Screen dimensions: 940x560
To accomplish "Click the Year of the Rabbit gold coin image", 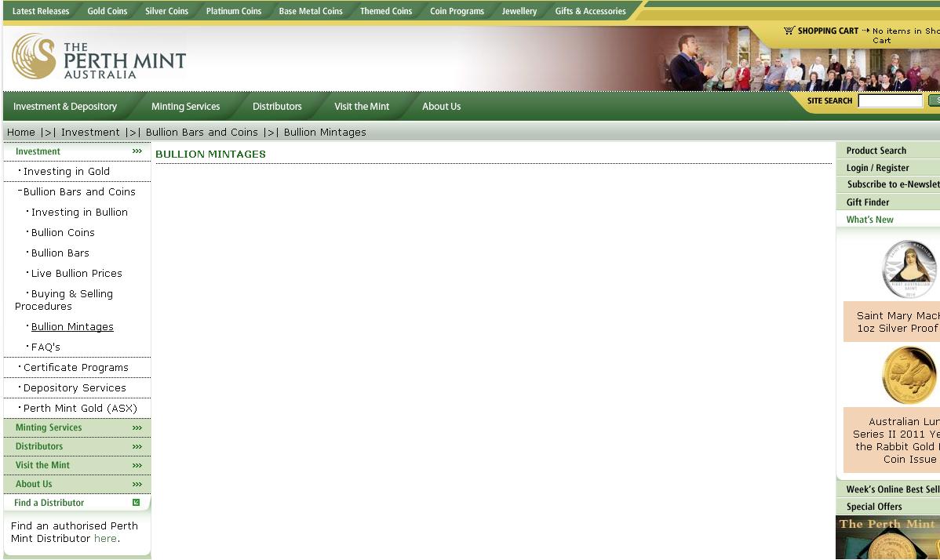I will coord(910,376).
